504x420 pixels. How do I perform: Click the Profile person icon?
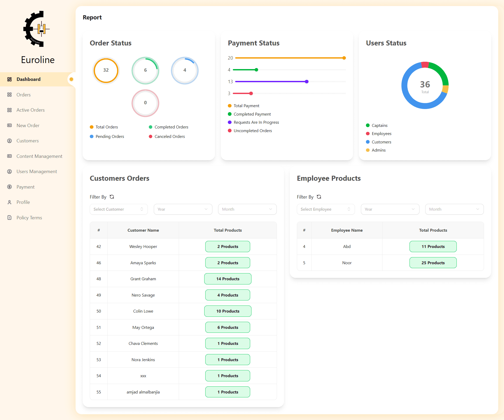tap(9, 202)
